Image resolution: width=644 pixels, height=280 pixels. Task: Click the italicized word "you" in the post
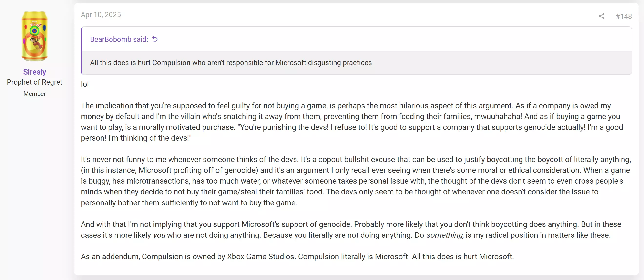(159, 235)
